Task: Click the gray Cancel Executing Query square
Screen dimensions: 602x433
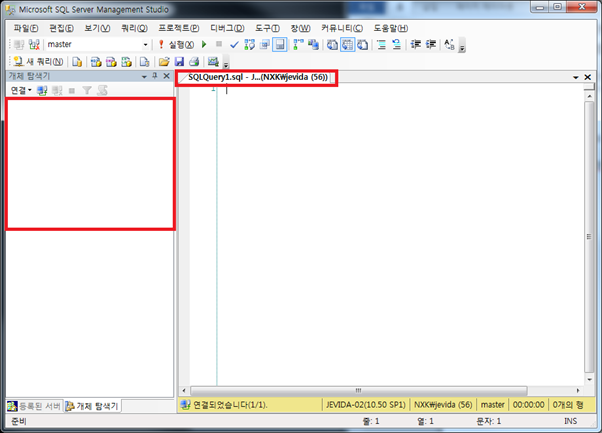Action: (x=219, y=44)
